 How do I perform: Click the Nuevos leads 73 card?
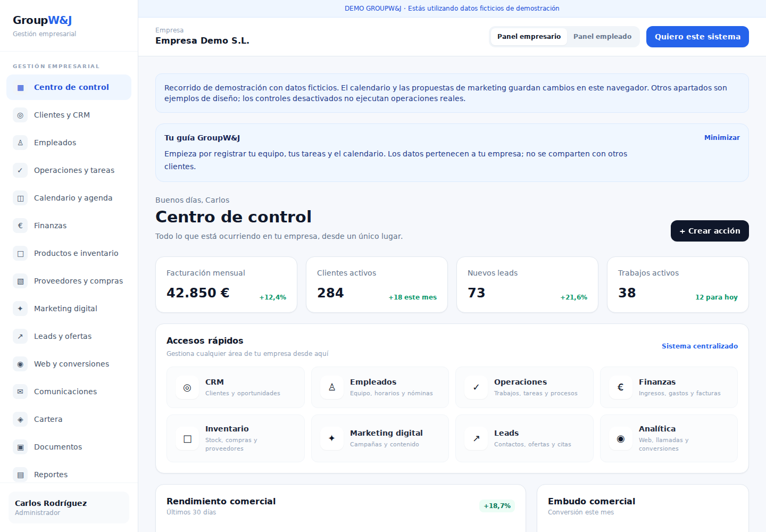tap(527, 285)
